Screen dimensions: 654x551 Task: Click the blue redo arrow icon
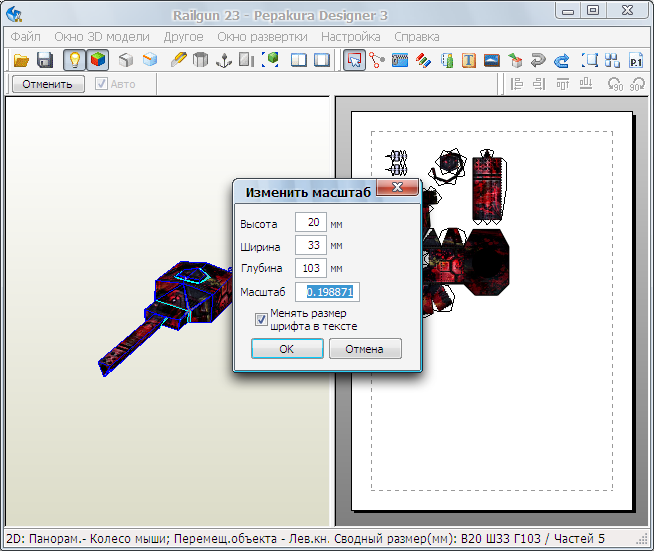[561, 60]
